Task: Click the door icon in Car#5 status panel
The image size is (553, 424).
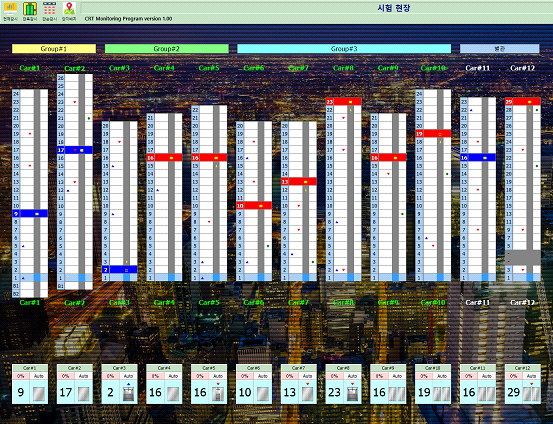Action: click(x=218, y=393)
